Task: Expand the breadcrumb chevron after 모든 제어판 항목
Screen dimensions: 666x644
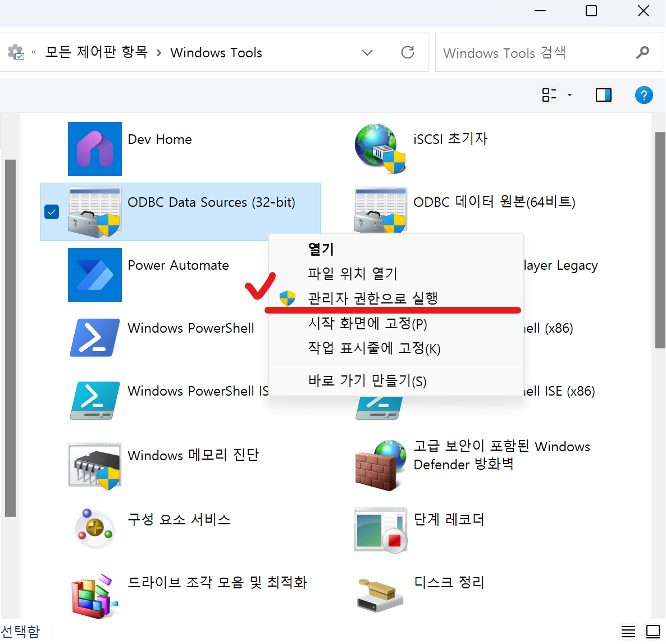Action: coord(159,53)
